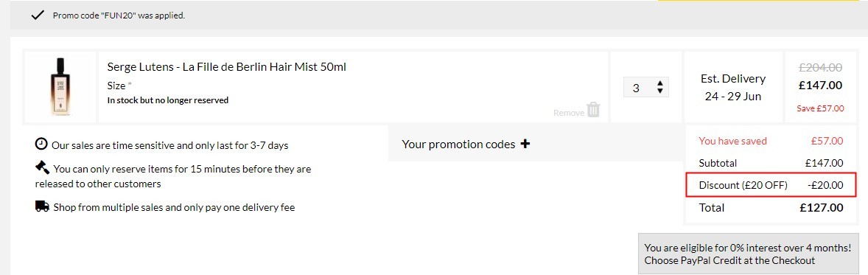Click the Est. Delivery 24 - 29 Jun box

tap(733, 87)
